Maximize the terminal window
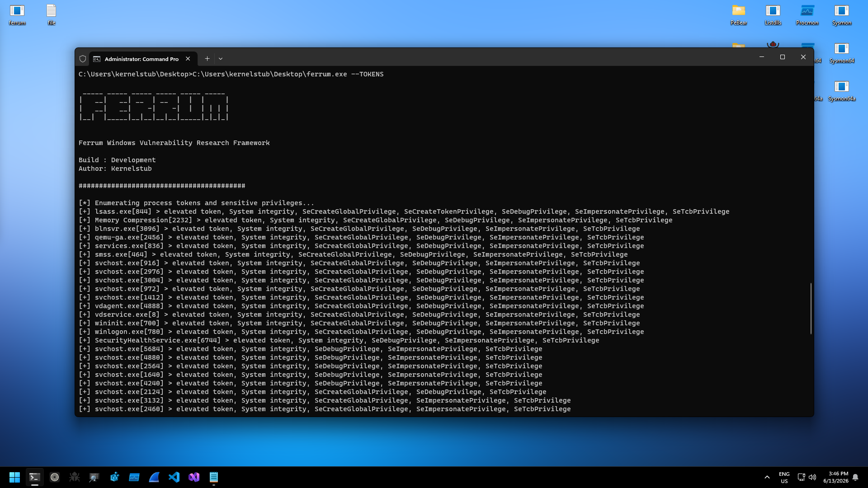This screenshot has height=488, width=868. [x=783, y=57]
